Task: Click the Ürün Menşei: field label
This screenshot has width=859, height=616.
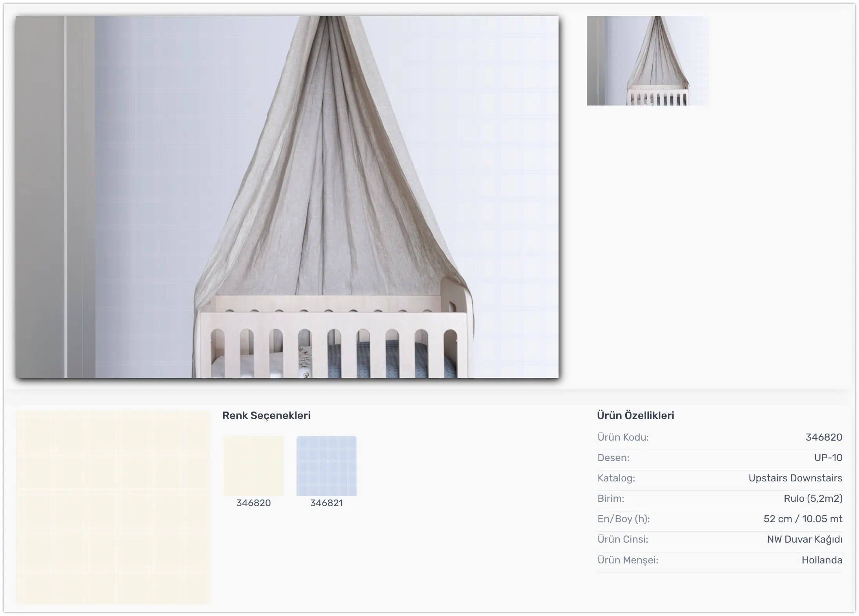Action: tap(628, 560)
